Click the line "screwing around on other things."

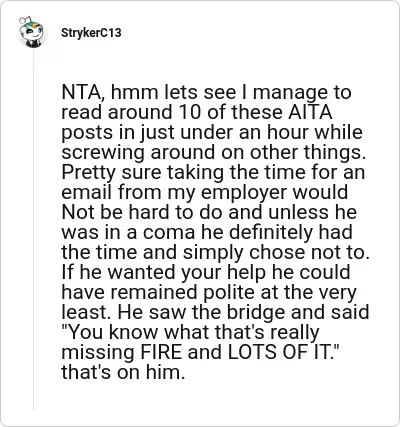coord(214,152)
